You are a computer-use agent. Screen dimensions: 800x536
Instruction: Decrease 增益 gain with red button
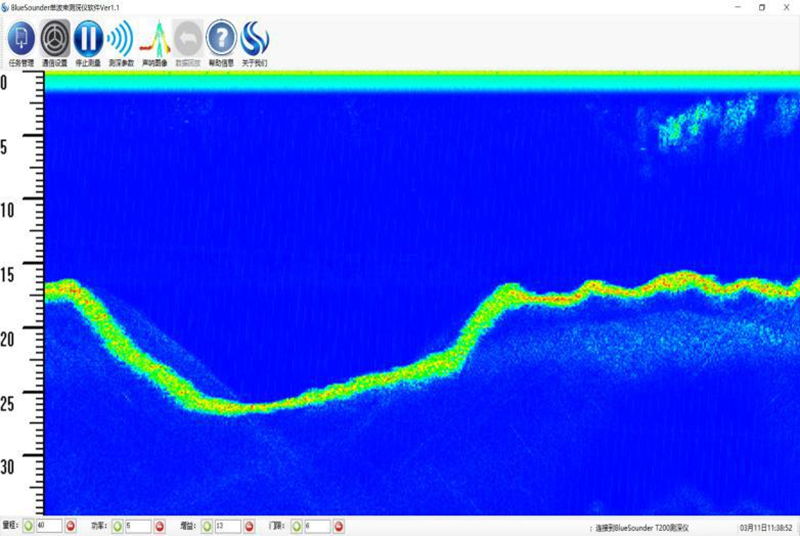click(249, 526)
